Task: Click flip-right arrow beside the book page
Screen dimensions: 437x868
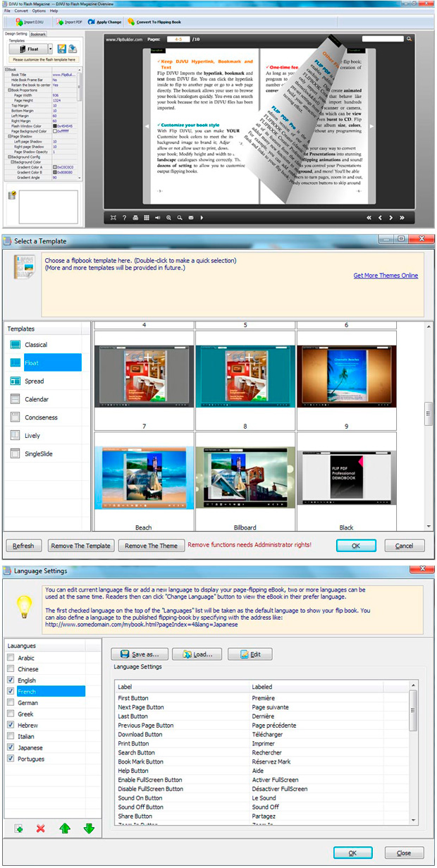Action: pos(370,126)
